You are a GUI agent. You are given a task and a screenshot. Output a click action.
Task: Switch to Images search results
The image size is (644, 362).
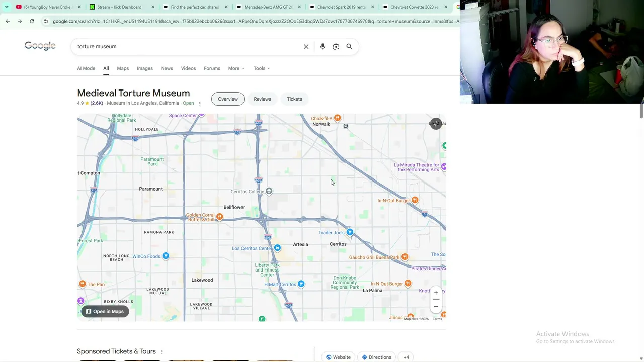point(145,68)
